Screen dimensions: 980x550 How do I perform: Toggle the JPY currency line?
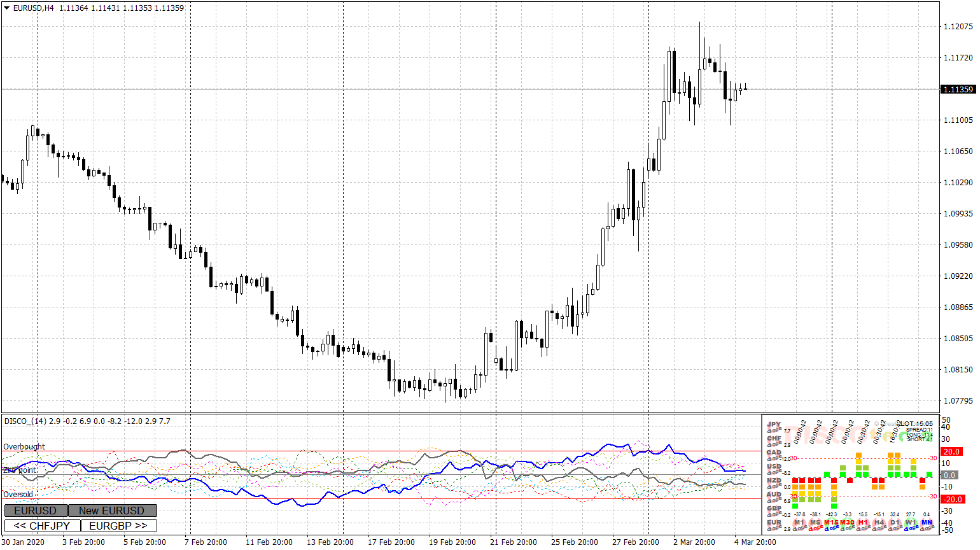tap(774, 424)
